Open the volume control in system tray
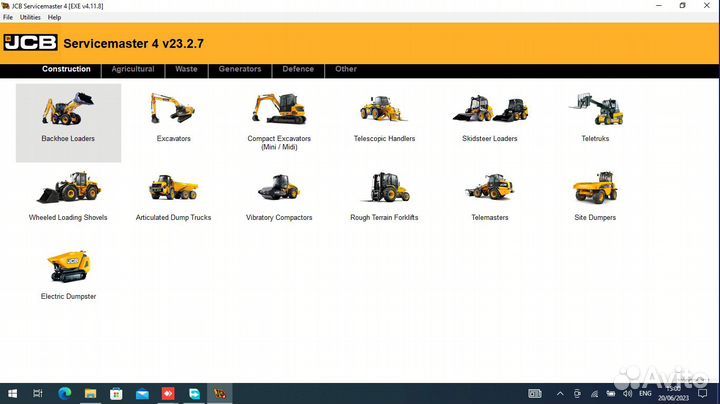Viewport: 720px width, 404px height. 627,394
